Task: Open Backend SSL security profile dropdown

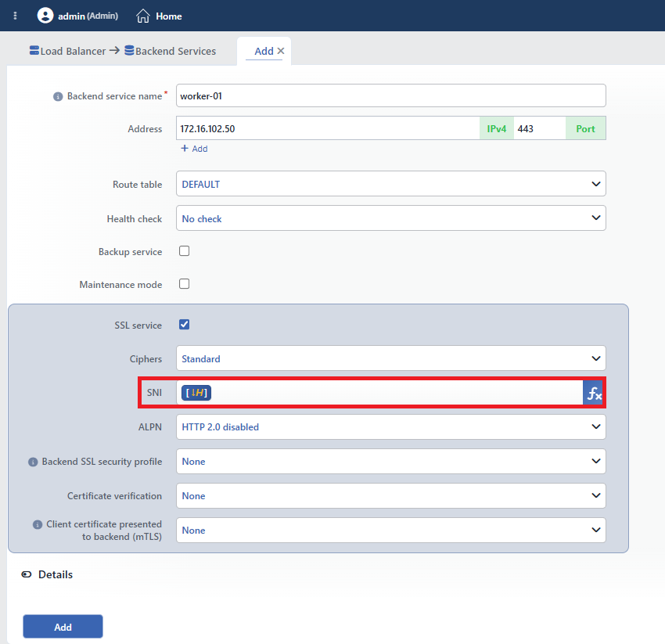Action: (x=391, y=461)
